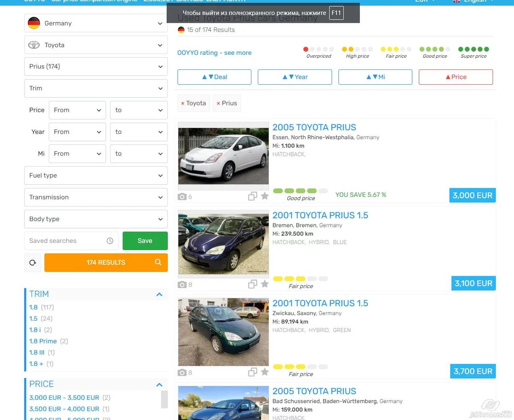Open the Fuel type dropdown

(96, 176)
